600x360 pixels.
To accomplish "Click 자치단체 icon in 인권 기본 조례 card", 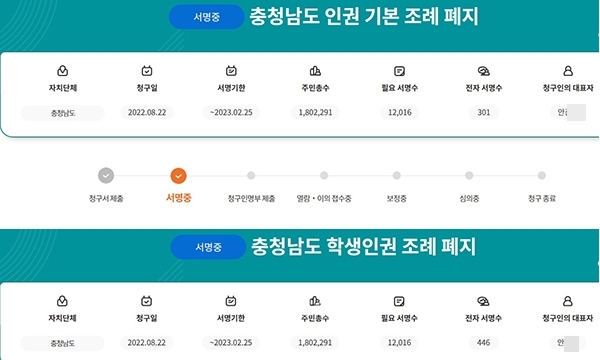I will click(62, 71).
